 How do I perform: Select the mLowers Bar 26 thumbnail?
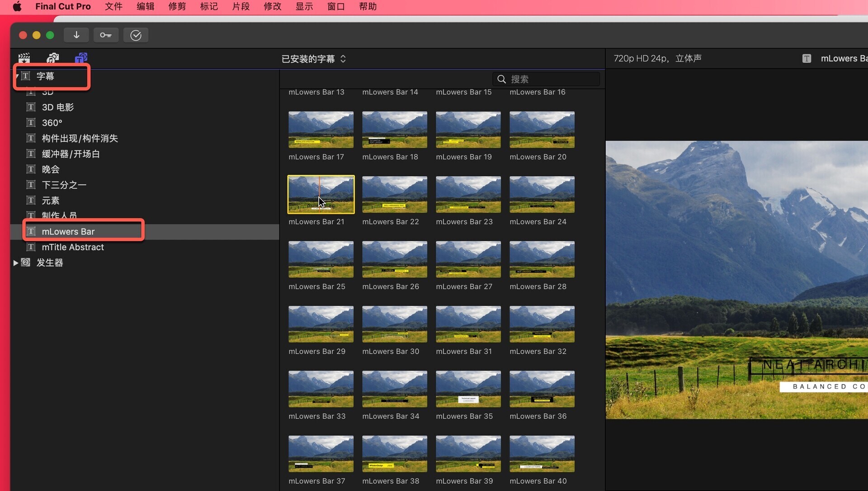coord(395,259)
